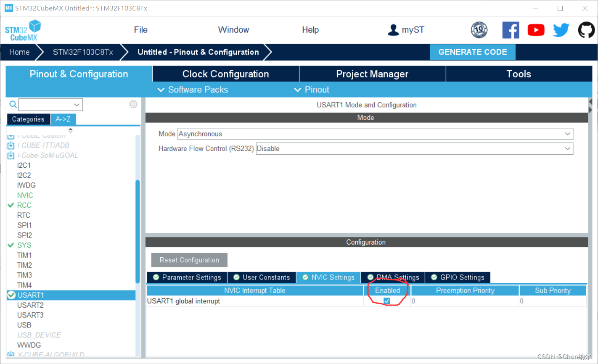Open the Help menu
This screenshot has width=598, height=364.
coord(310,30)
